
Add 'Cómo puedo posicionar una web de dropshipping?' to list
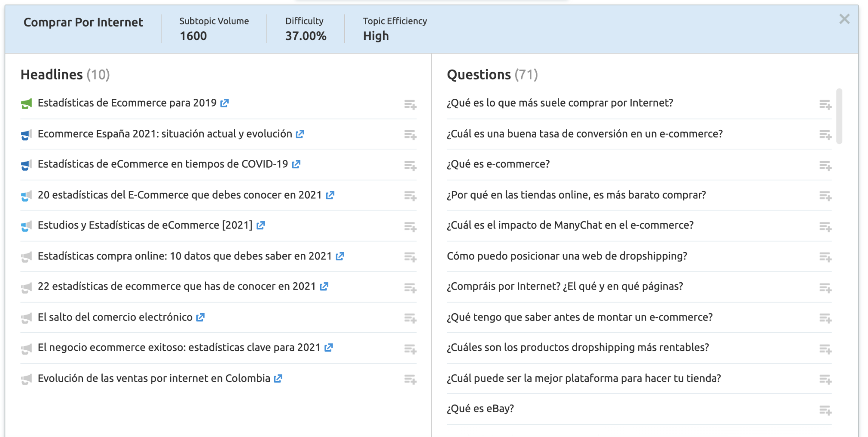[825, 257]
